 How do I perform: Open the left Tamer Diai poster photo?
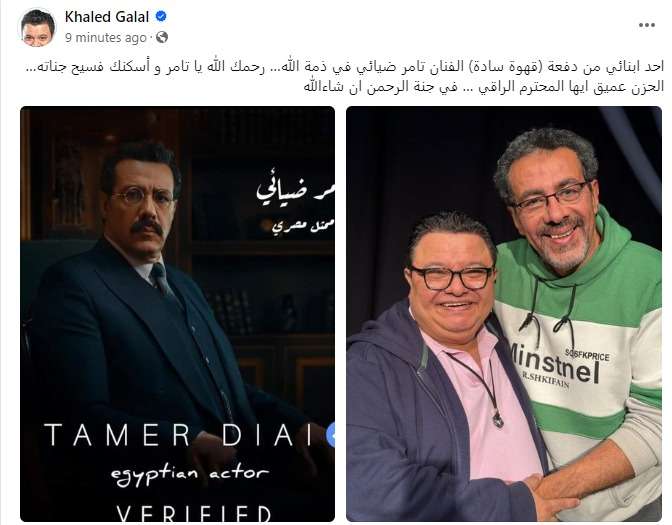tap(177, 314)
